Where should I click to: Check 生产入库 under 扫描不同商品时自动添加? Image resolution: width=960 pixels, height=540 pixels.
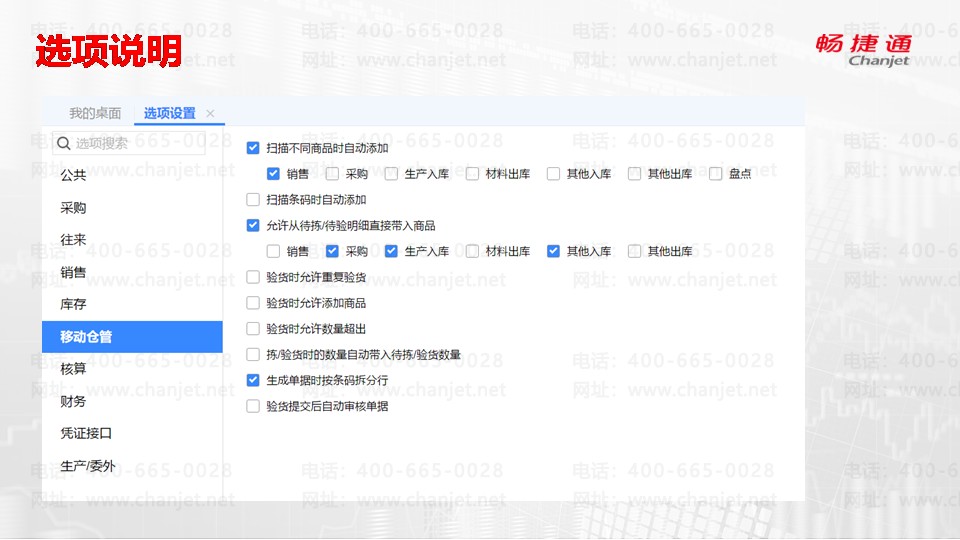[391, 174]
